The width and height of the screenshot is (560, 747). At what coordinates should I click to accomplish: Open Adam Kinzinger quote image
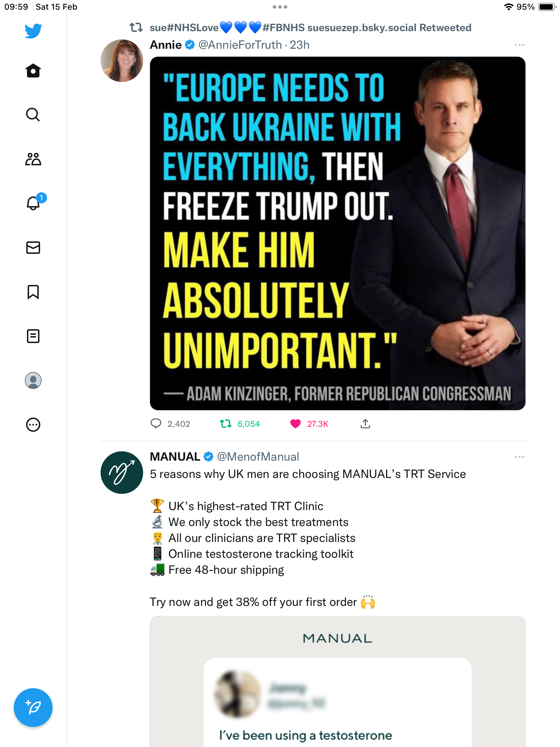tap(338, 233)
